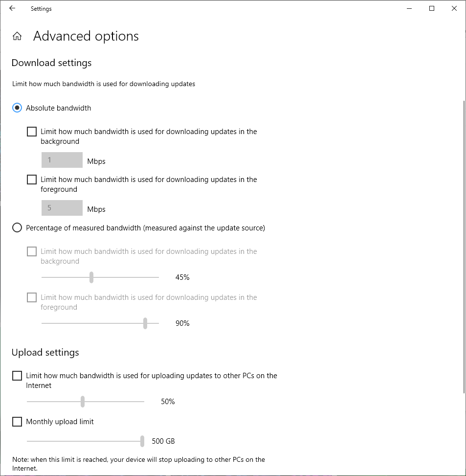Click the 50% upload bandwidth slider handle
466x476 pixels.
click(83, 402)
